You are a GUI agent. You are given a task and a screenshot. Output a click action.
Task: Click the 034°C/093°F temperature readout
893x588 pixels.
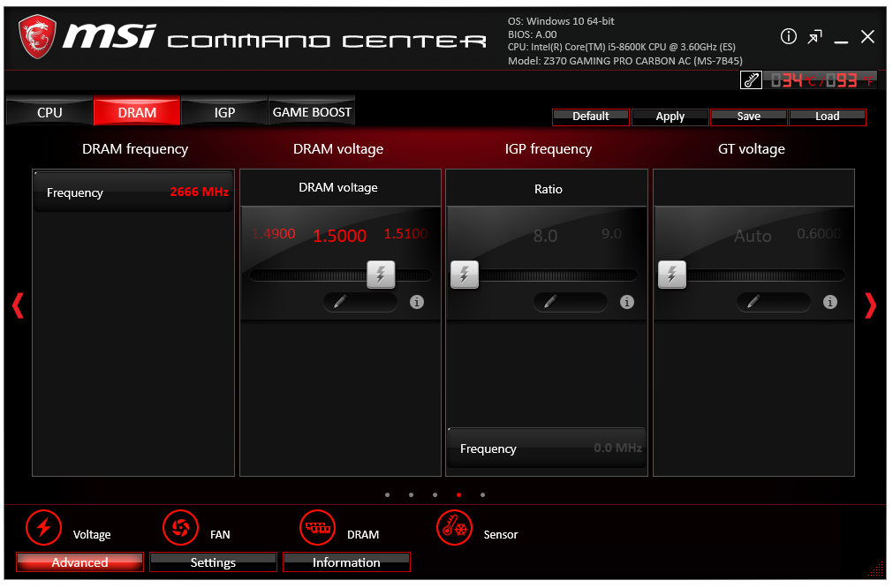(821, 80)
